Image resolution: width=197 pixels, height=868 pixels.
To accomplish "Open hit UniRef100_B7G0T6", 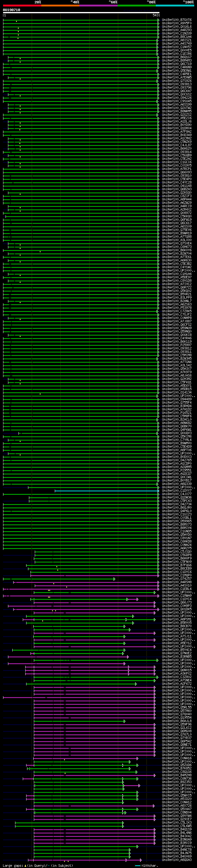I will pos(177,20).
